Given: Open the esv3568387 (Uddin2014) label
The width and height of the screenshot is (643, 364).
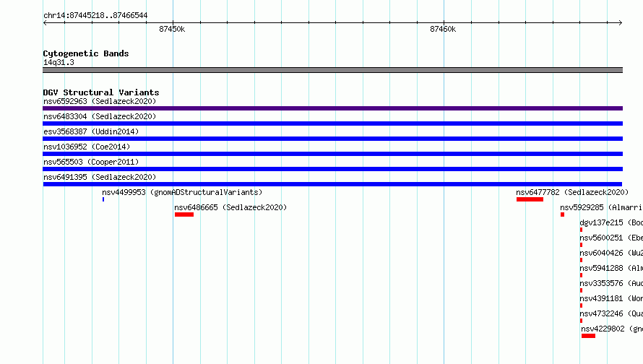Looking at the screenshot, I should [91, 131].
